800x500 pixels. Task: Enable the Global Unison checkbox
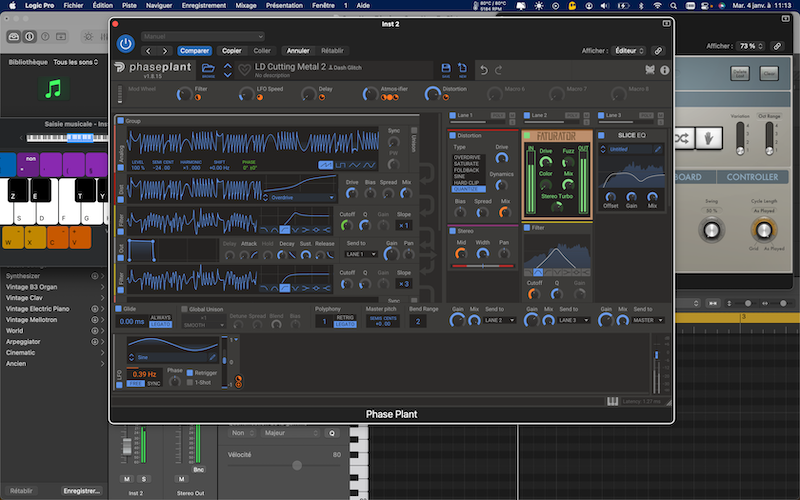tap(185, 309)
